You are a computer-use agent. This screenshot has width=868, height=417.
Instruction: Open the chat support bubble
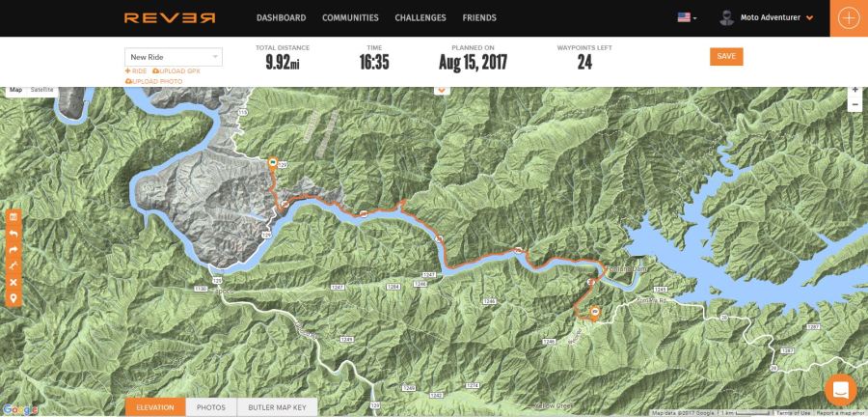tap(840, 390)
